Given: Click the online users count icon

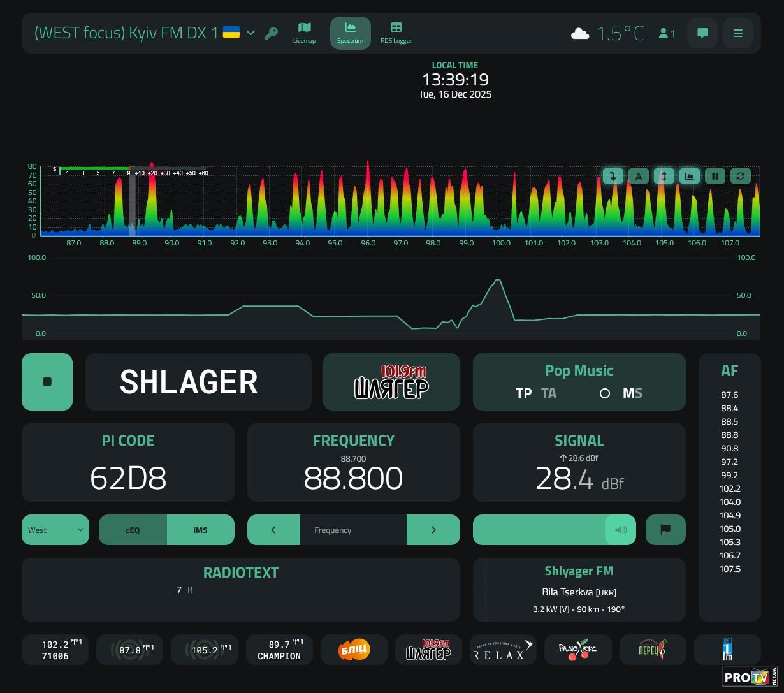Looking at the screenshot, I should pos(667,33).
